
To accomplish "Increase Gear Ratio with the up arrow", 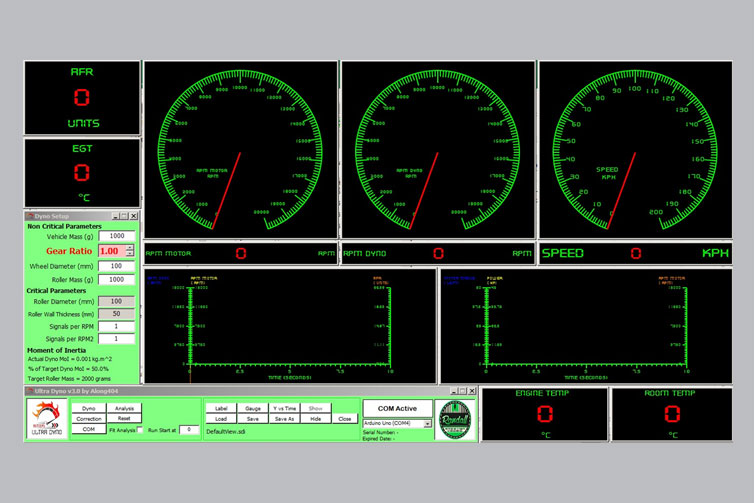I will click(x=129, y=248).
